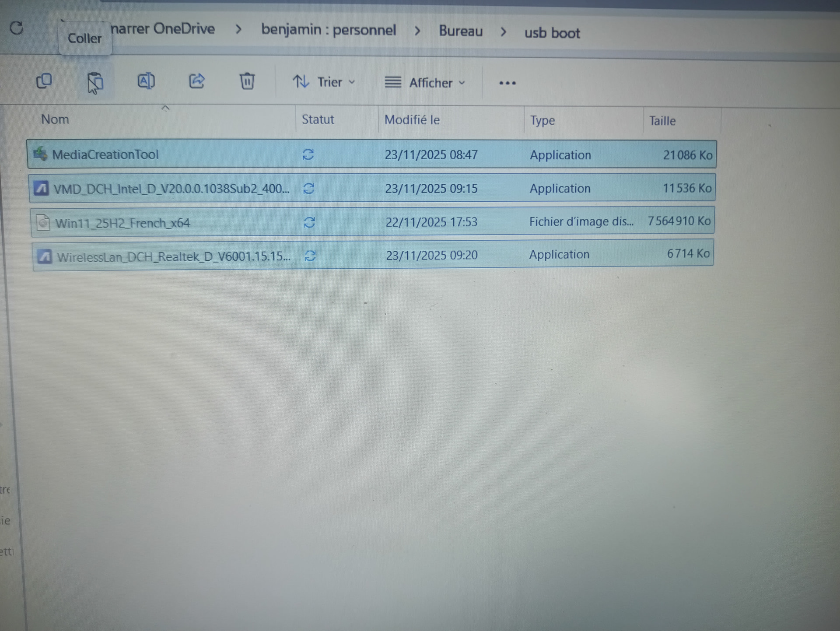Select the VMD_DCH_Intel driver file

[x=171, y=189]
